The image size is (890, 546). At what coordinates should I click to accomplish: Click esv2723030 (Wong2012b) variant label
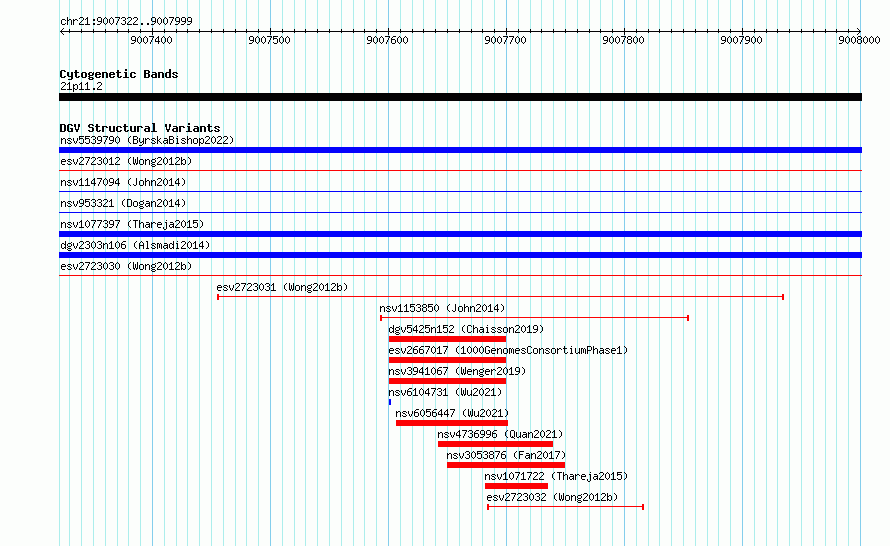click(126, 266)
